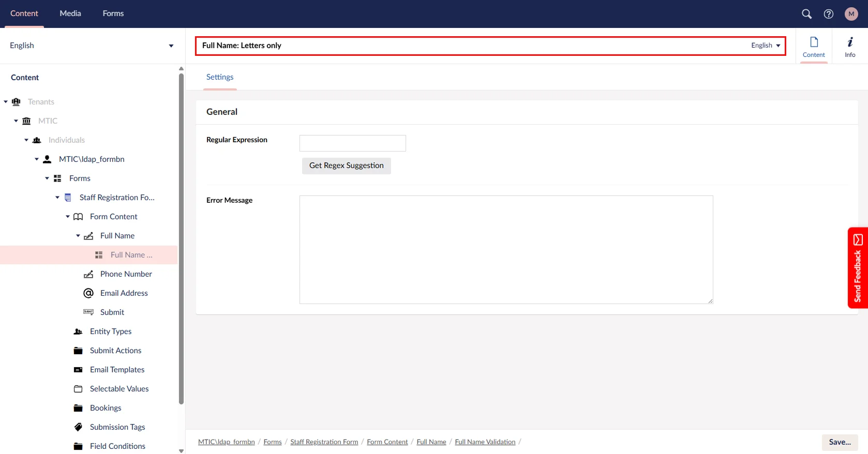The image size is (868, 454).
Task: Collapse the Staff Registration Form node
Action: [57, 198]
